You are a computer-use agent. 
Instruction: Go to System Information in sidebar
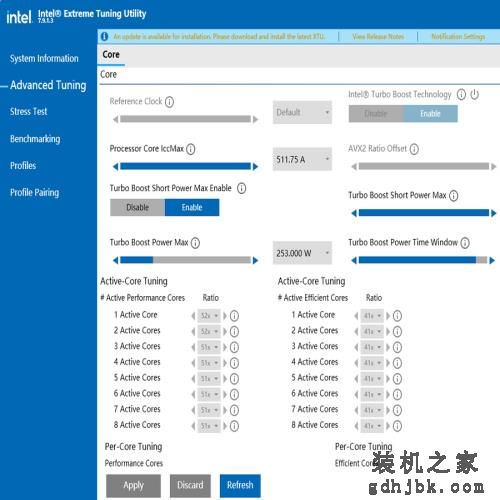pyautogui.click(x=44, y=59)
